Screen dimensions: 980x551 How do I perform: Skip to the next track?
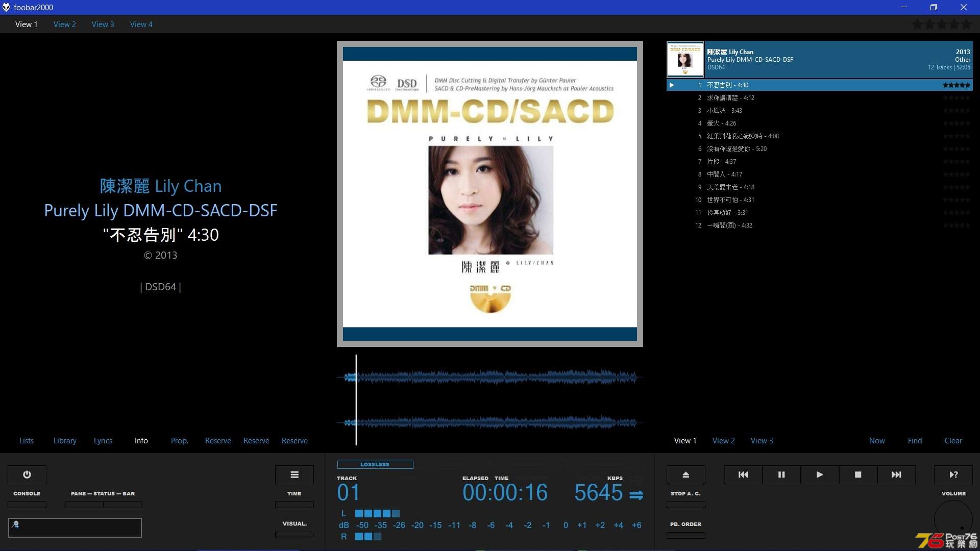click(896, 474)
